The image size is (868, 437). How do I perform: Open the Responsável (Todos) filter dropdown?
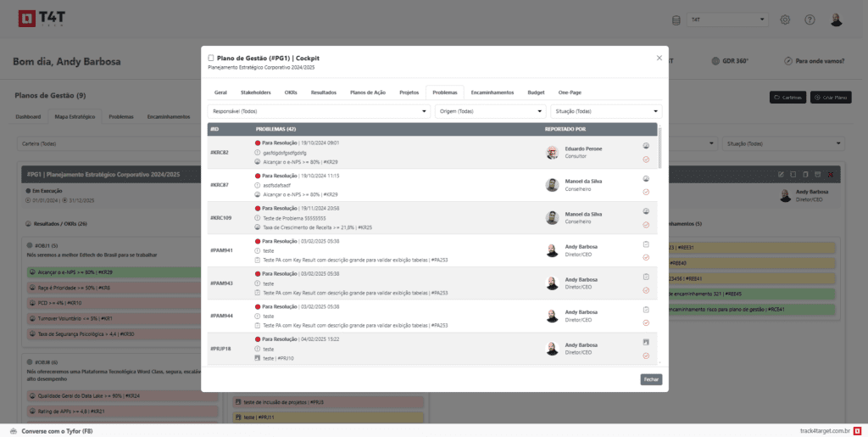[319, 111]
